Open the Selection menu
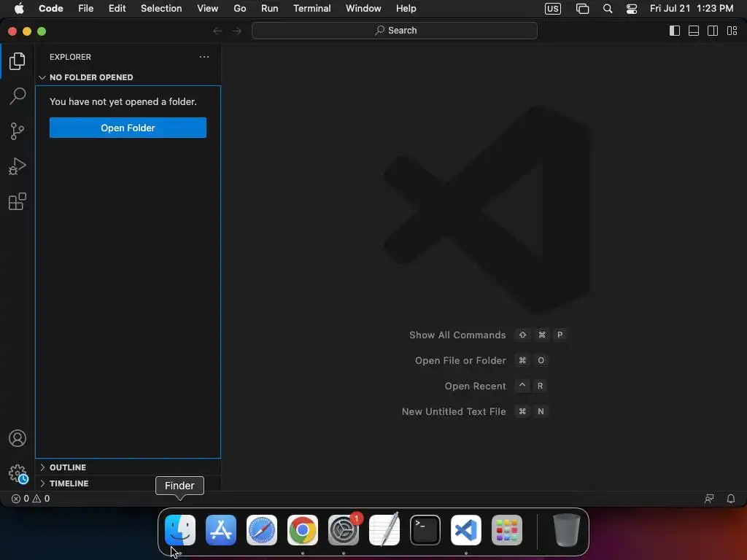 pos(161,9)
